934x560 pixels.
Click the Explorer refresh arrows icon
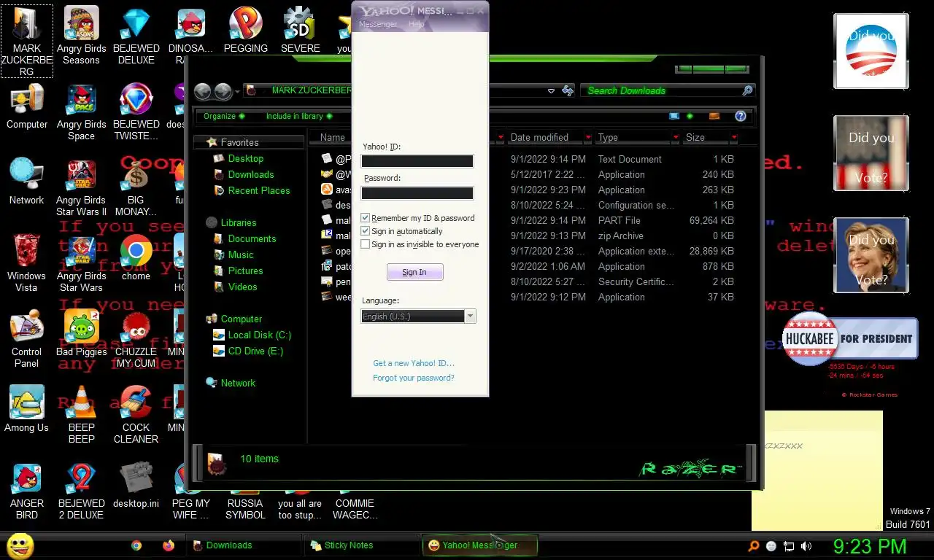pyautogui.click(x=568, y=90)
